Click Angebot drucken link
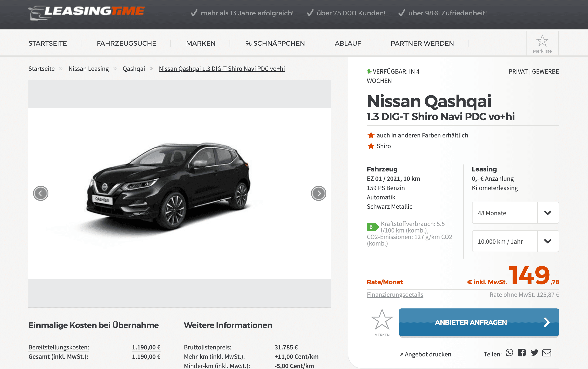Screen dimensions: 588x369 tap(426, 354)
